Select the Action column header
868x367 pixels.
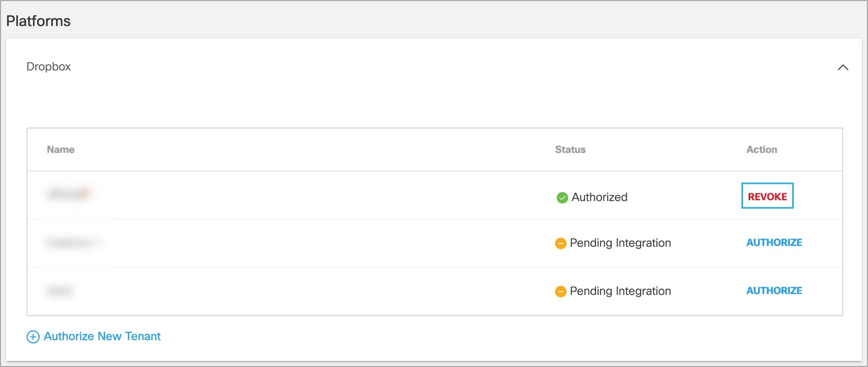(762, 150)
